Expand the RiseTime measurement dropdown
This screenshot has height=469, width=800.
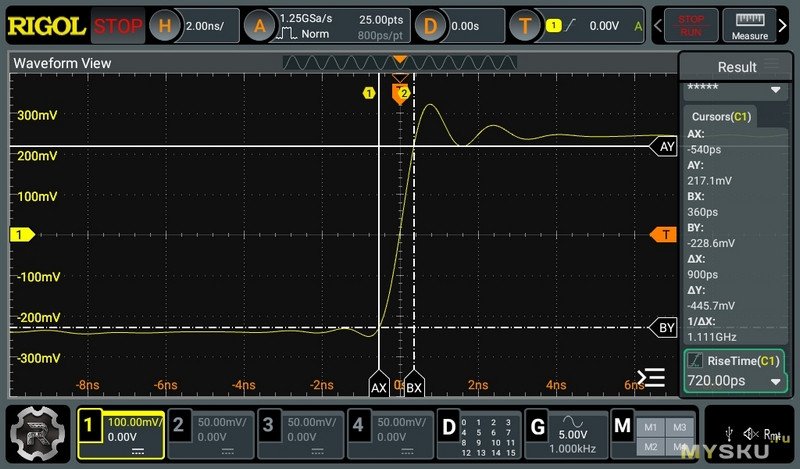tap(774, 382)
